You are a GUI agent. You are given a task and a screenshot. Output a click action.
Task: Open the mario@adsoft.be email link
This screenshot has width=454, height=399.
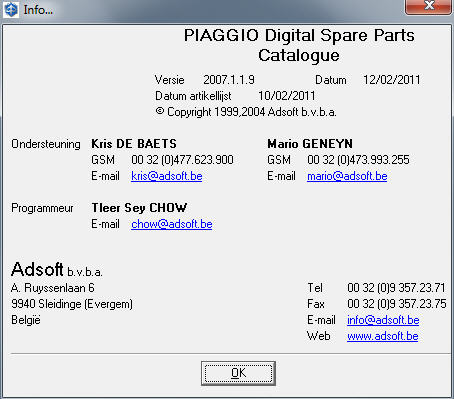click(x=347, y=176)
